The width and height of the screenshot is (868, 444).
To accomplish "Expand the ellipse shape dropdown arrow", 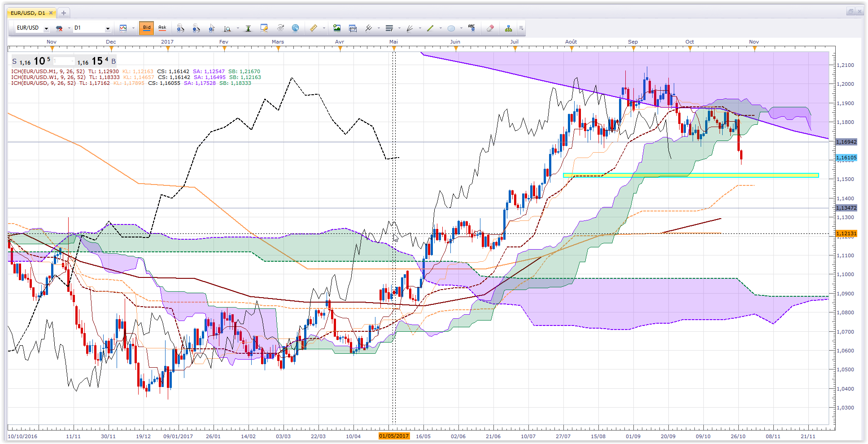I will (461, 28).
